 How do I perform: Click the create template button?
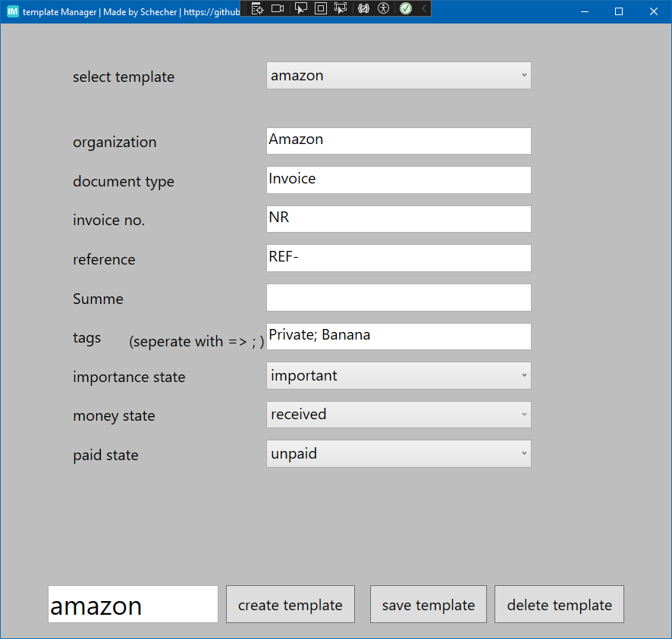[290, 604]
